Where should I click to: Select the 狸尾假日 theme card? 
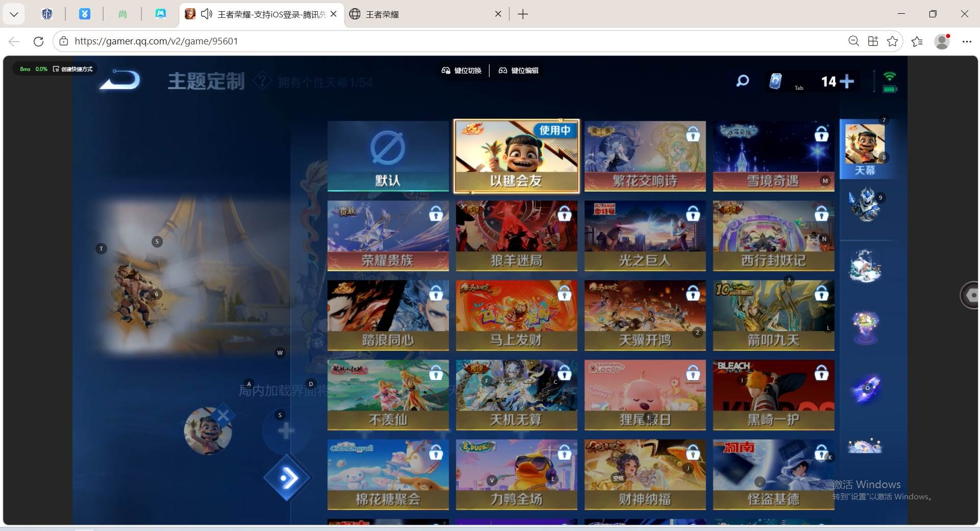click(x=645, y=395)
